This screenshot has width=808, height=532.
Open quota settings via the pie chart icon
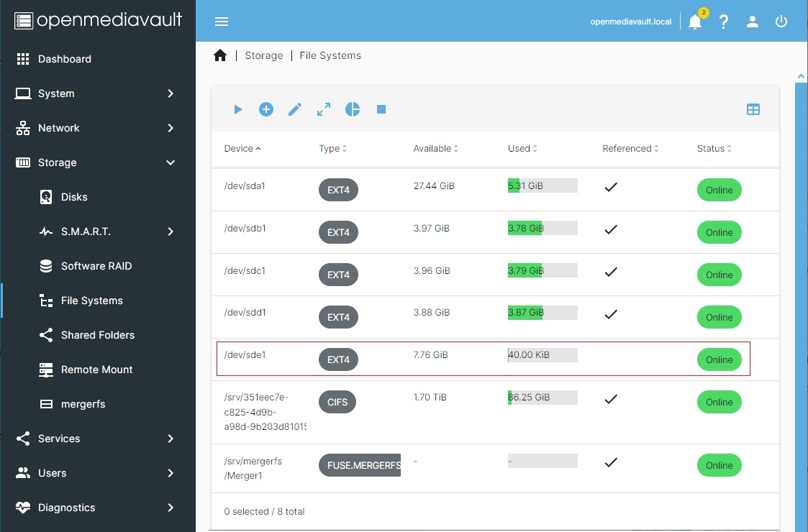352,109
